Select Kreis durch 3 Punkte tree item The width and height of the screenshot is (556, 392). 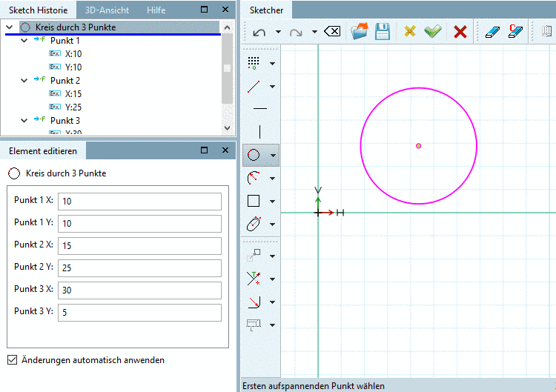[76, 27]
